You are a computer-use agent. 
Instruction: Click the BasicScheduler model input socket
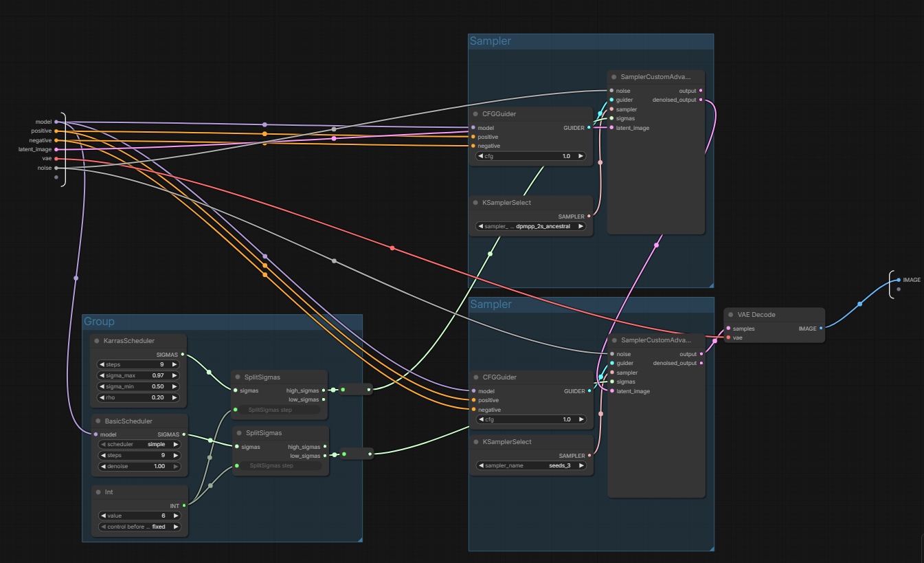[x=95, y=434]
